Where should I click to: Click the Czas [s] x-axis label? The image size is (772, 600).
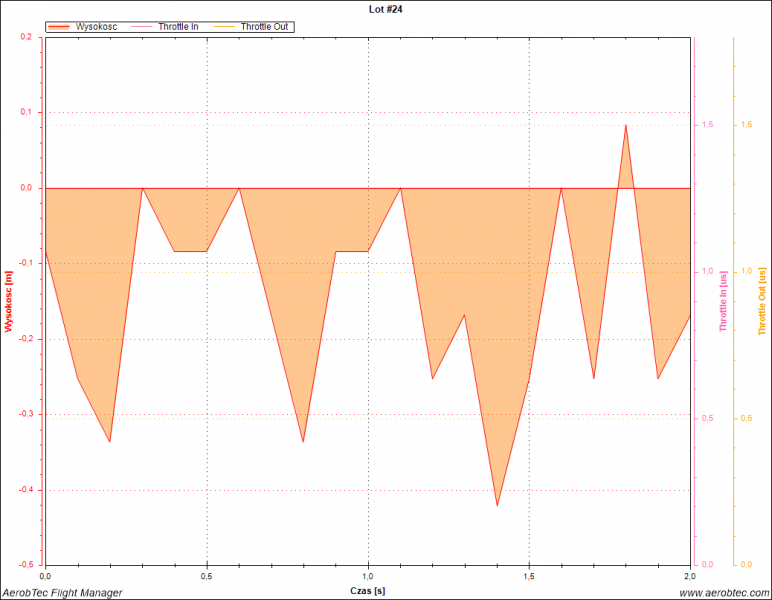coord(368,591)
